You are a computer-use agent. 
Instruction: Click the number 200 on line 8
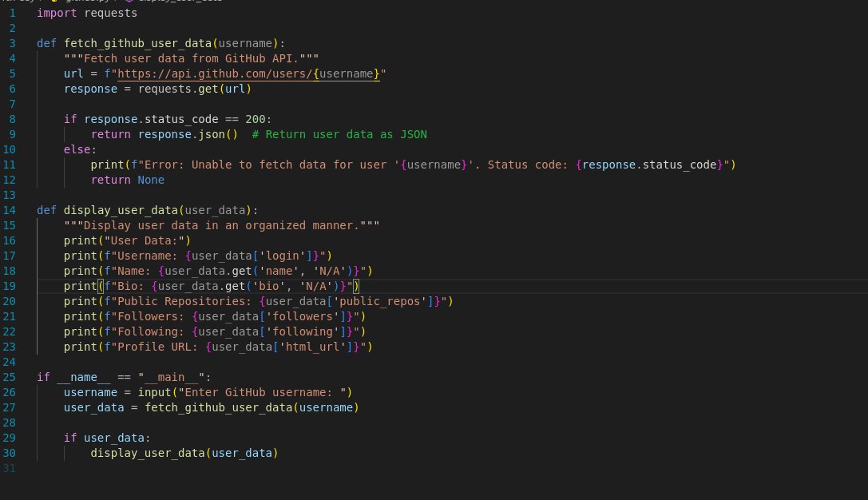256,119
